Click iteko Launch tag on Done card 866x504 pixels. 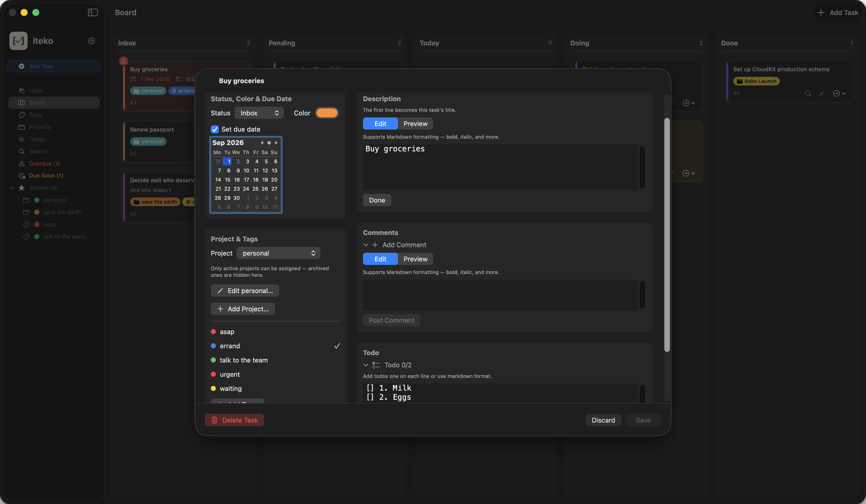tap(756, 81)
